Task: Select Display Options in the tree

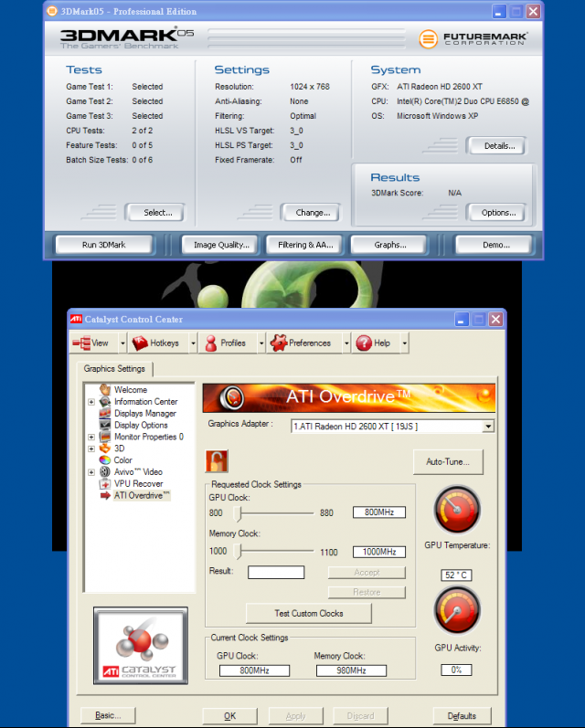Action: 141,425
